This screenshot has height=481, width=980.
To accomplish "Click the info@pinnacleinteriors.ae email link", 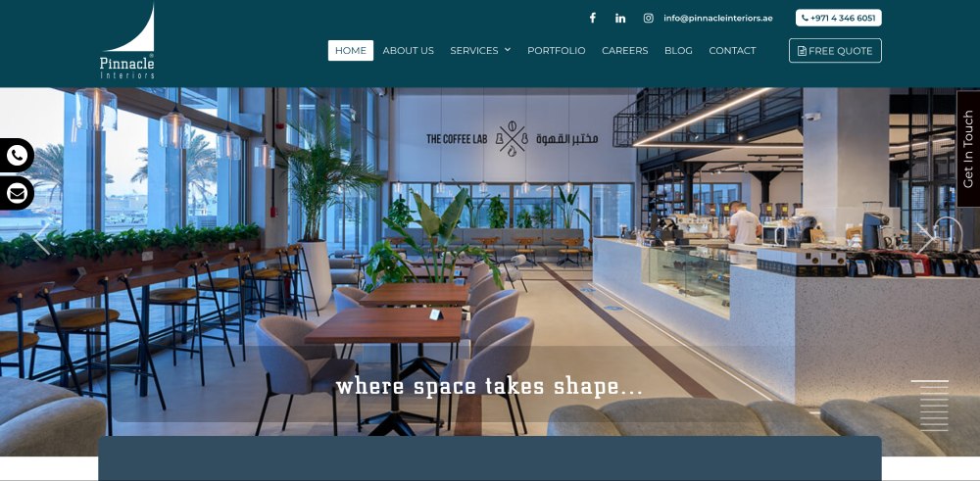I will tap(718, 18).
